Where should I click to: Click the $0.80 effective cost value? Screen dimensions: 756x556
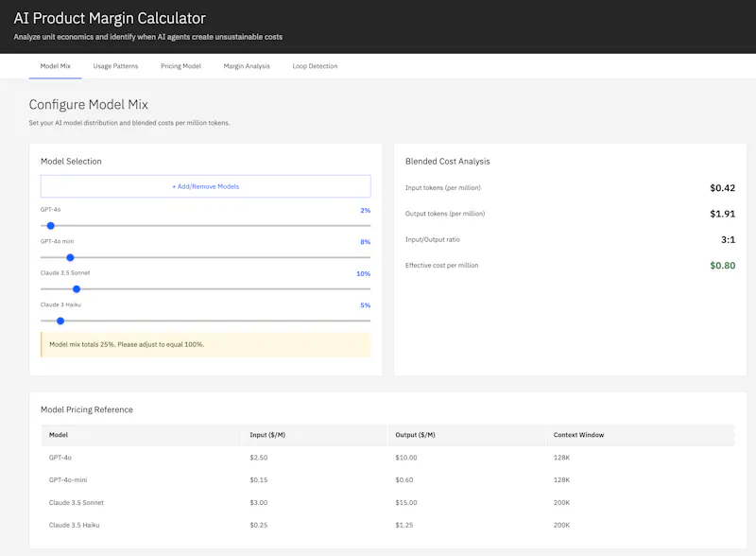point(722,266)
